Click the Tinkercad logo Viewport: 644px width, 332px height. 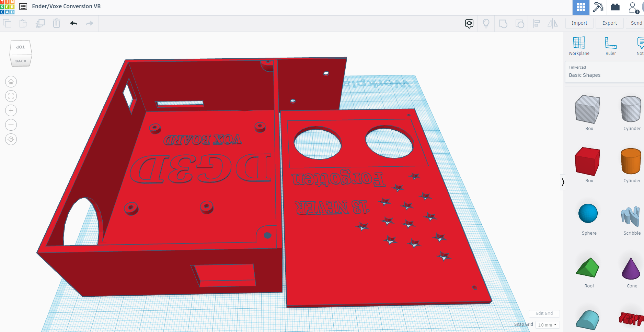7,7
